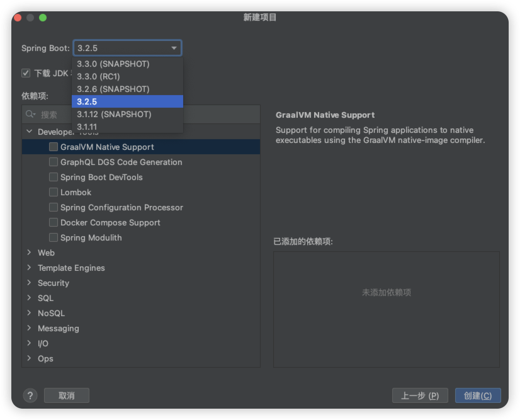Expand the Ops category
This screenshot has height=420, width=520.
point(29,358)
